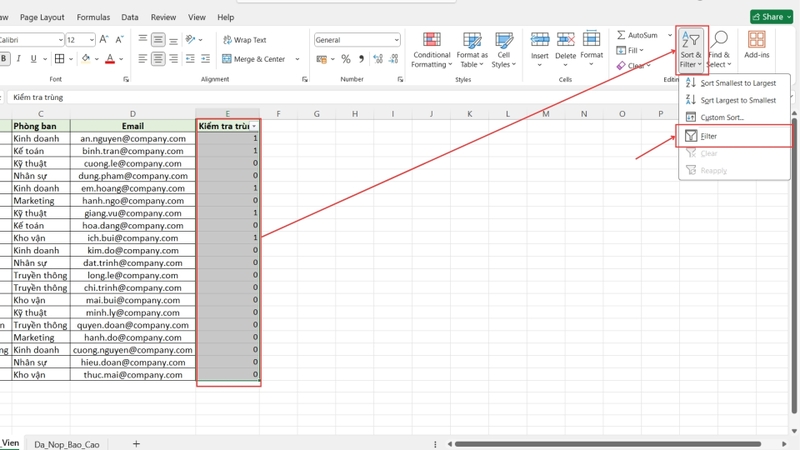The width and height of the screenshot is (800, 450).
Task: Apply comma style
Action: tap(361, 59)
